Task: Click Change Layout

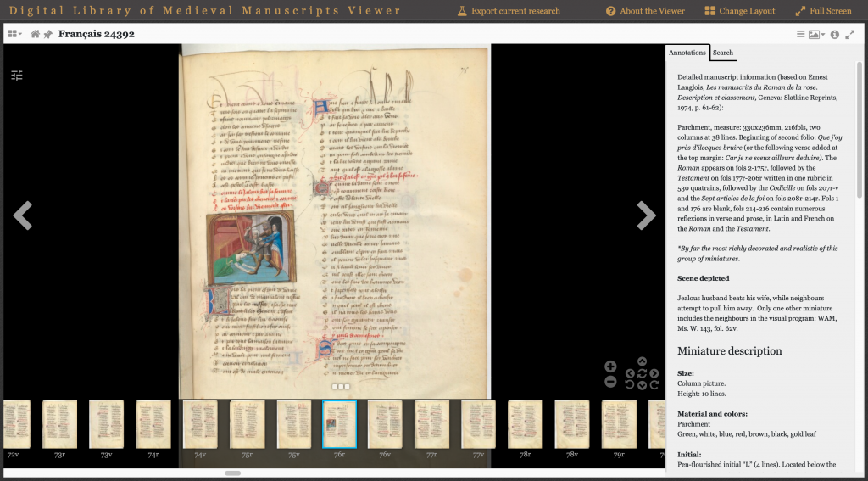Action: coord(739,11)
